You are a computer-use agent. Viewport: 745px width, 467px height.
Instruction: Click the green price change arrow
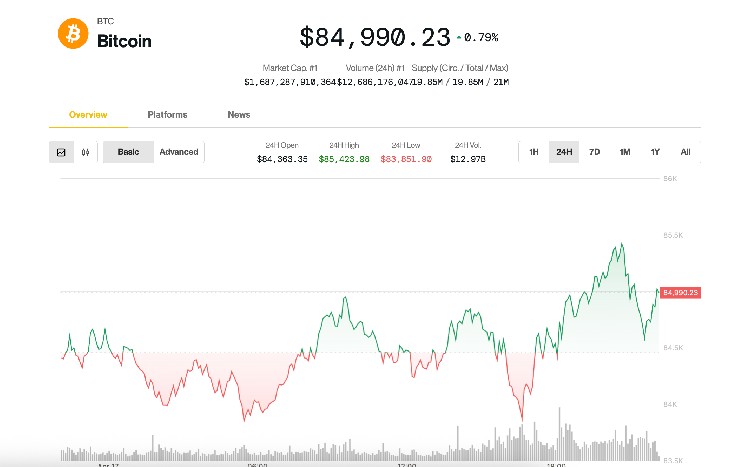coord(459,38)
